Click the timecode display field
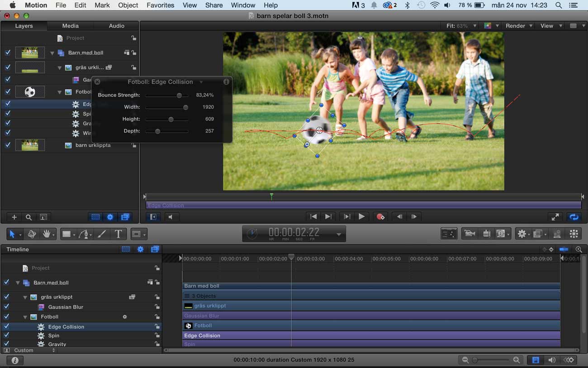Screen dimensions: 588x368 pos(294,233)
